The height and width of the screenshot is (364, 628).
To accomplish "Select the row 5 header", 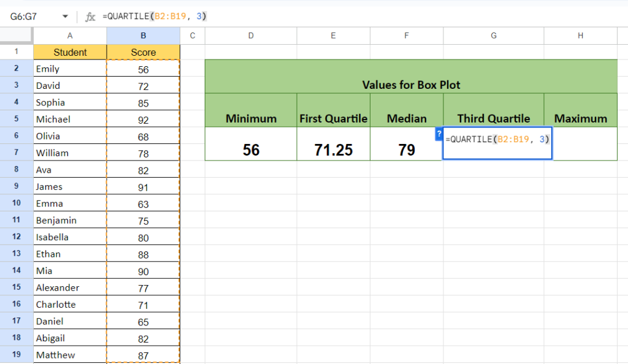I will tap(17, 119).
